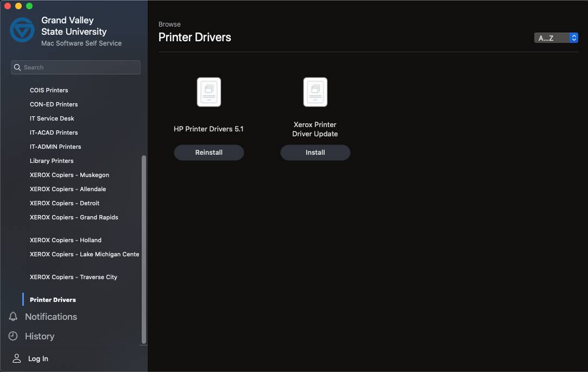Open XEROX Copiers - Grand Rapids list

click(x=74, y=217)
